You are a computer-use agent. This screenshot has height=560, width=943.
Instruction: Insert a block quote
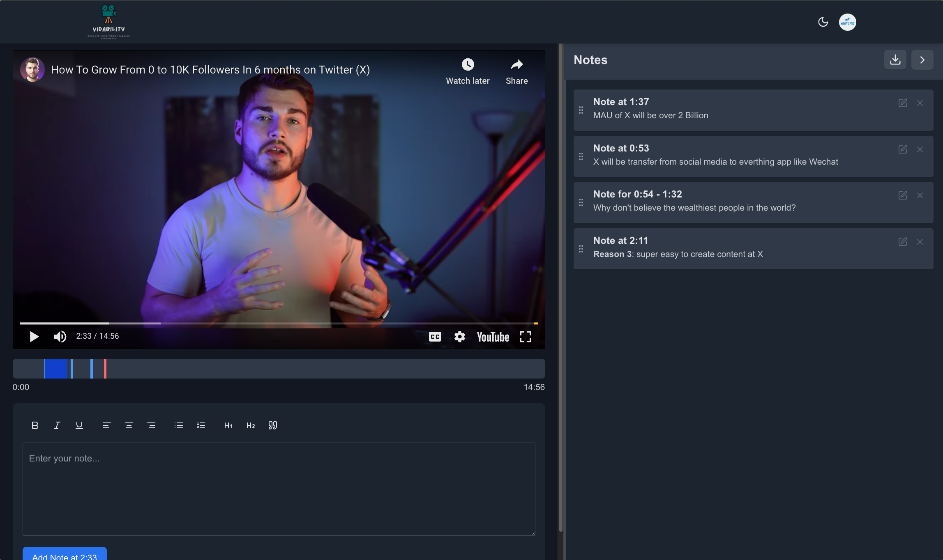tap(273, 425)
